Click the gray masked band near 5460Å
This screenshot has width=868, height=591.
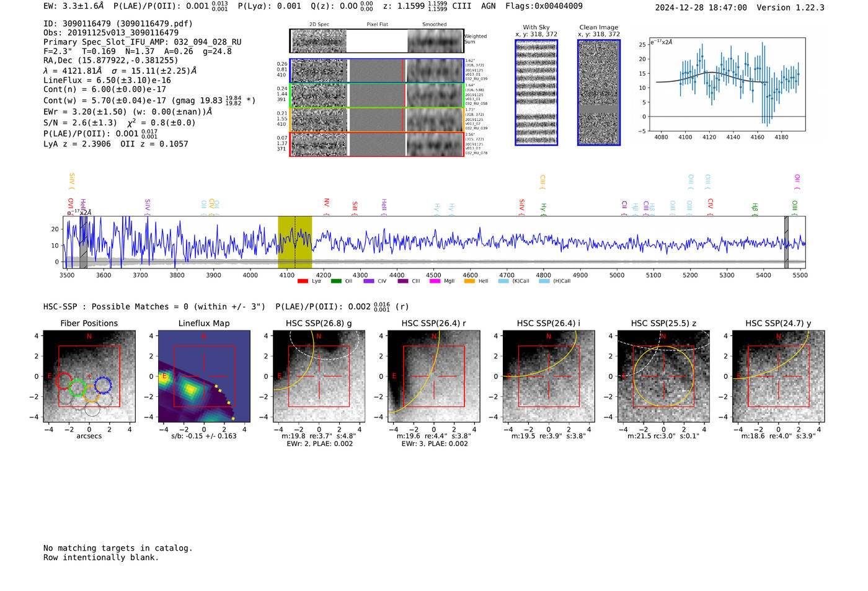coord(786,242)
